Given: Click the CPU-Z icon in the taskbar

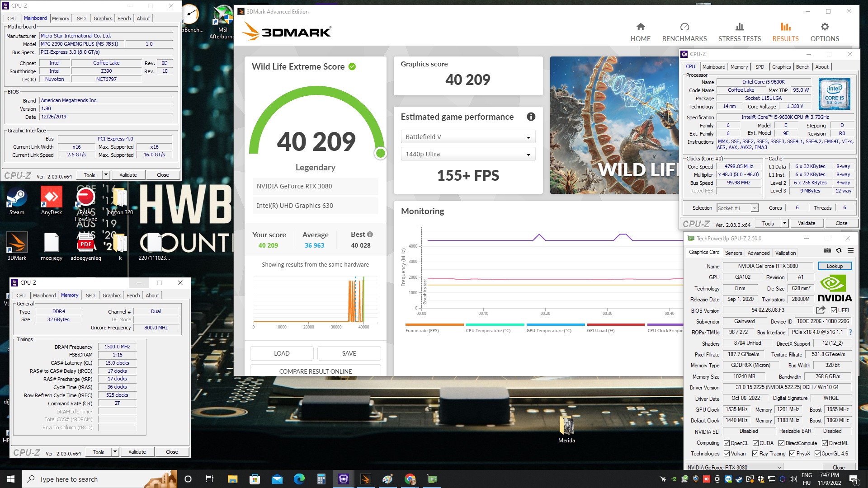Looking at the screenshot, I should pyautogui.click(x=344, y=479).
